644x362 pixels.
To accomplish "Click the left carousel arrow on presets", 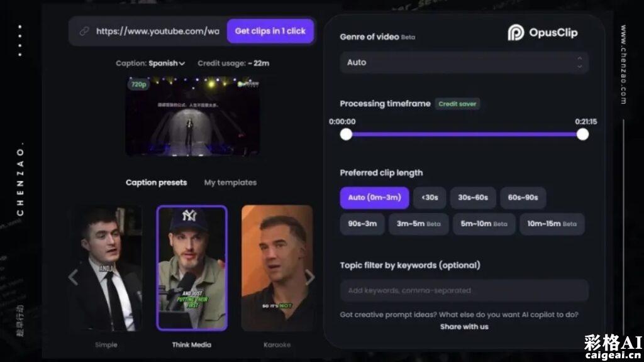I will 73,277.
